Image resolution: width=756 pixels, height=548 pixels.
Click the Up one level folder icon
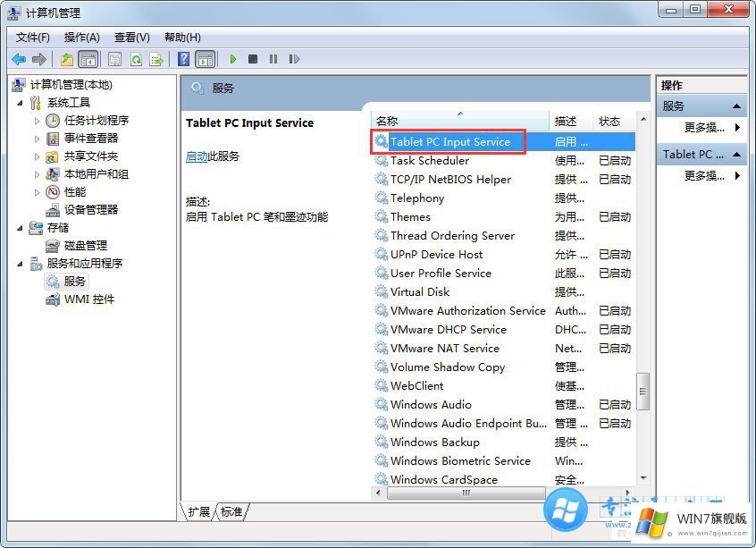66,59
